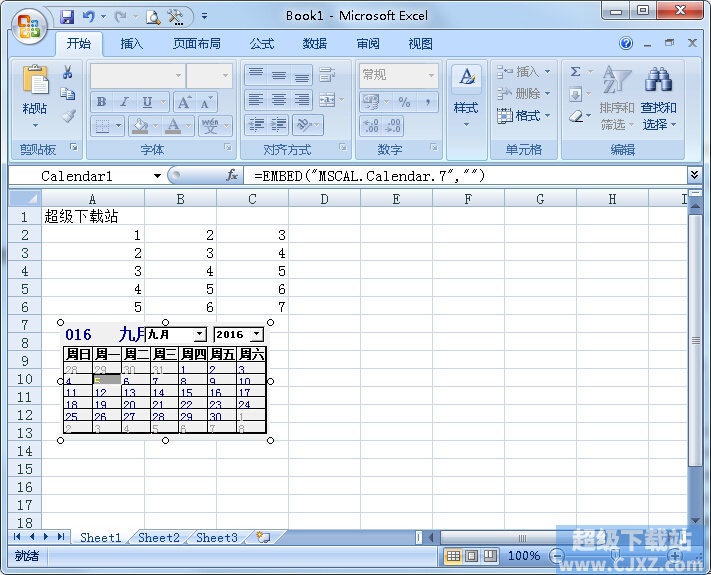Open the Format cells menu

[523, 116]
